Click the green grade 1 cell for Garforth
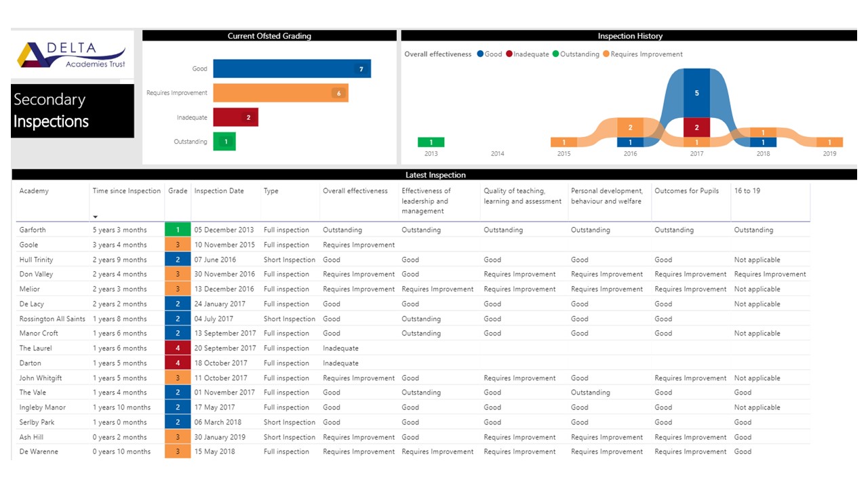 178,230
